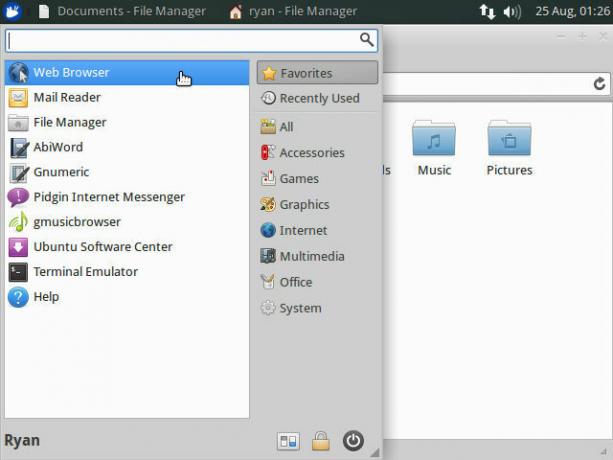Open the Whisker menu mouse icon

[x=12, y=11]
